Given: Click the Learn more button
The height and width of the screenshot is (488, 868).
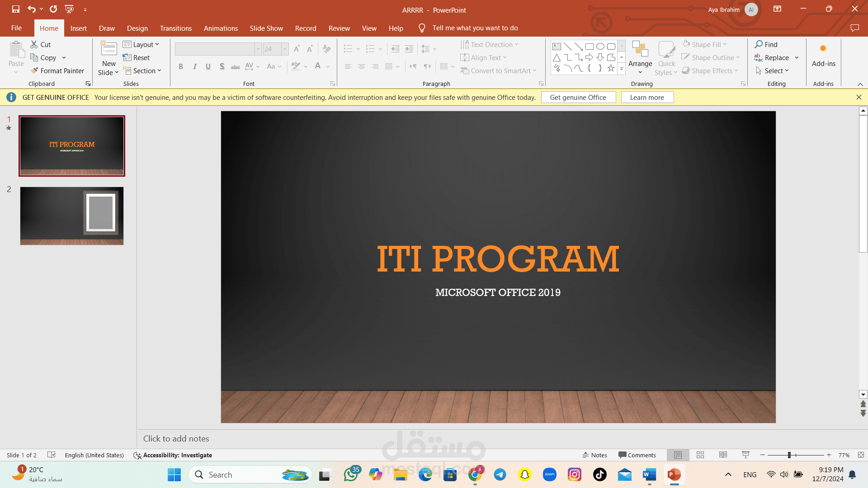Looking at the screenshot, I should coord(647,97).
